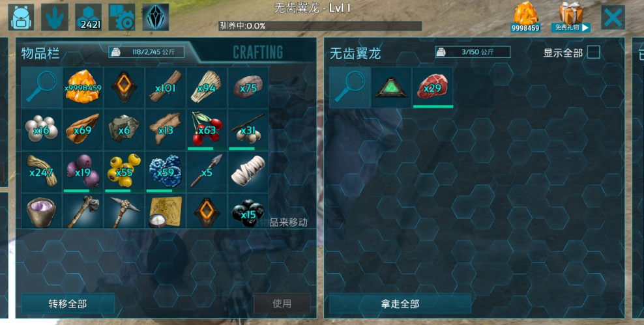This screenshot has height=325, width=644.
Task: Switch to the 物品栏 inventory tab
Action: [40, 53]
